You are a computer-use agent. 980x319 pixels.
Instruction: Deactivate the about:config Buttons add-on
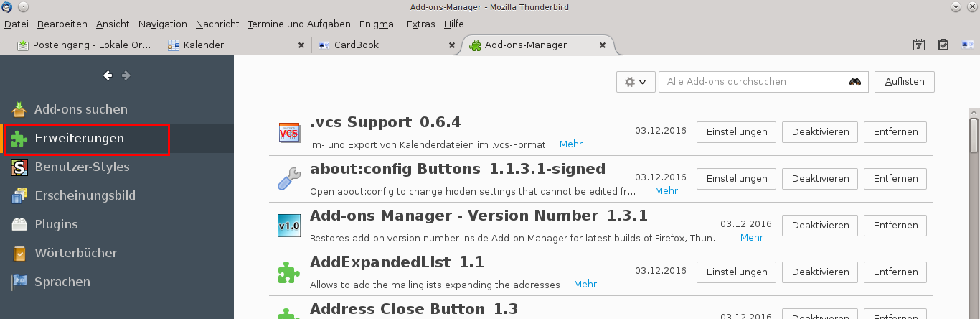pos(819,178)
